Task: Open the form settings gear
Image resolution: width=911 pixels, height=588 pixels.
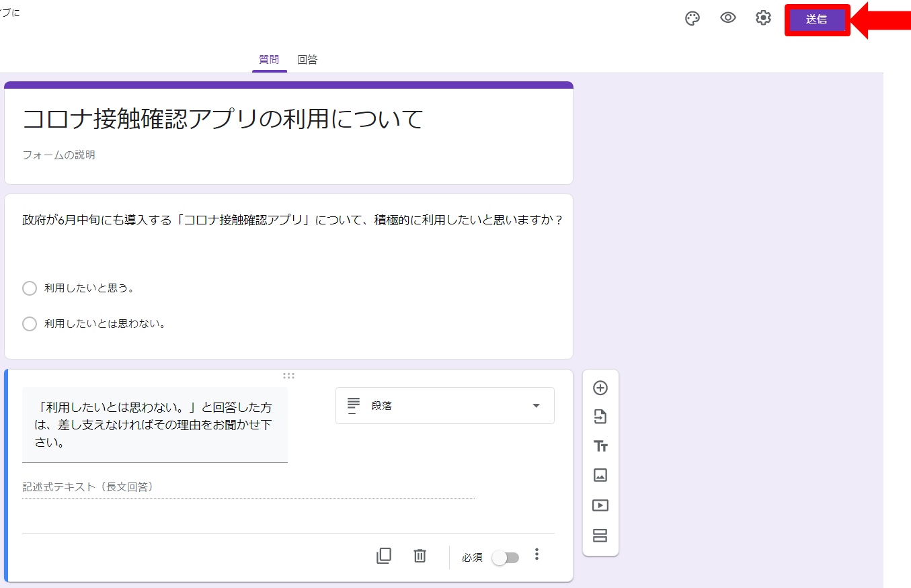Action: pos(763,18)
